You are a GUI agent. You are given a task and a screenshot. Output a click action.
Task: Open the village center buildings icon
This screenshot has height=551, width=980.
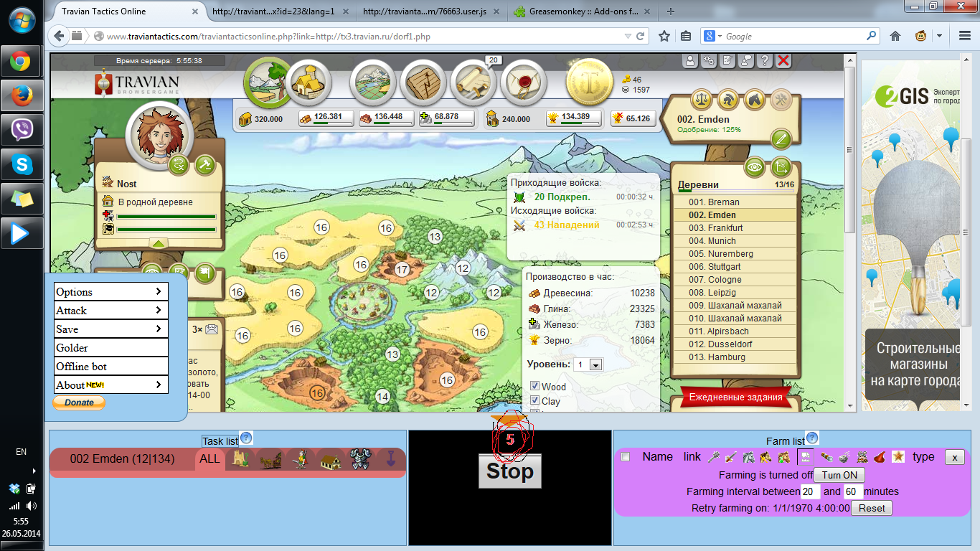[x=308, y=83]
